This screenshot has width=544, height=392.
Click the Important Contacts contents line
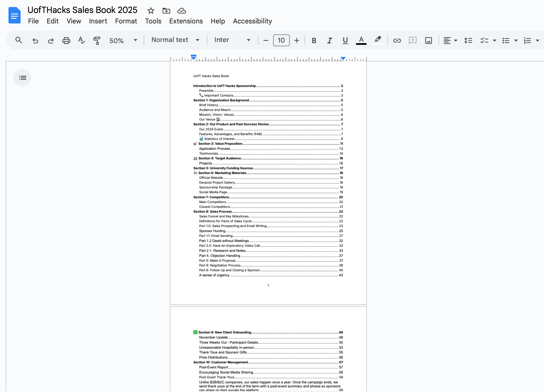pos(271,95)
